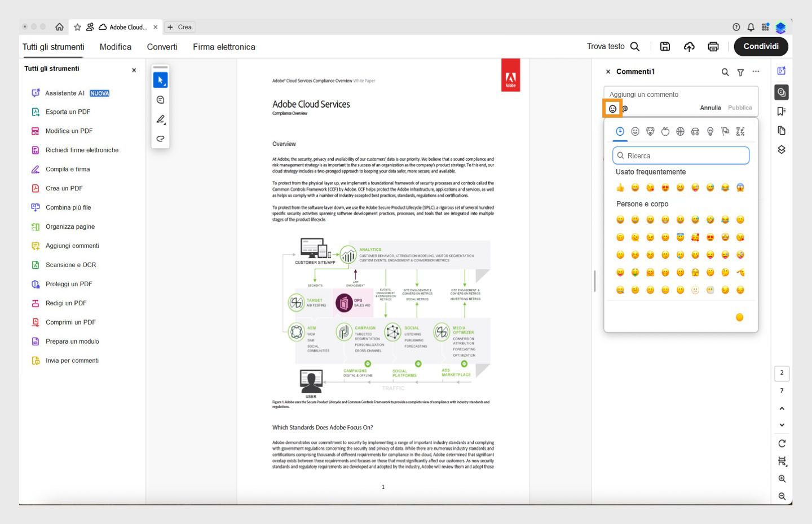Switch to the food apple emoji category
812x524 pixels.
665,131
